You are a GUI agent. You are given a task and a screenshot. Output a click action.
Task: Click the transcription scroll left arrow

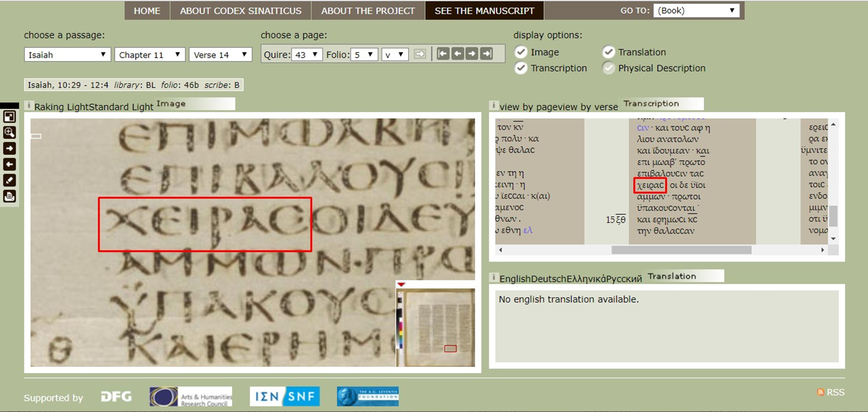tap(501, 250)
